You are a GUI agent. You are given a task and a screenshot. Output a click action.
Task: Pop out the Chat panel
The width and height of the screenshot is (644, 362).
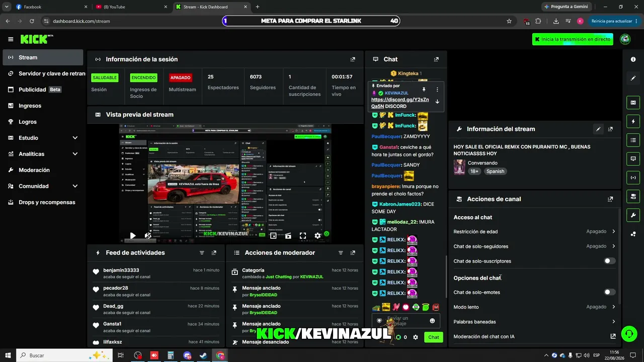[x=436, y=59]
